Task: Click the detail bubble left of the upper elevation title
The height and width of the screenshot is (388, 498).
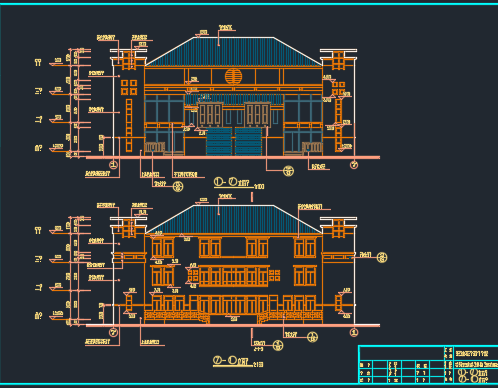Action: click(x=178, y=186)
